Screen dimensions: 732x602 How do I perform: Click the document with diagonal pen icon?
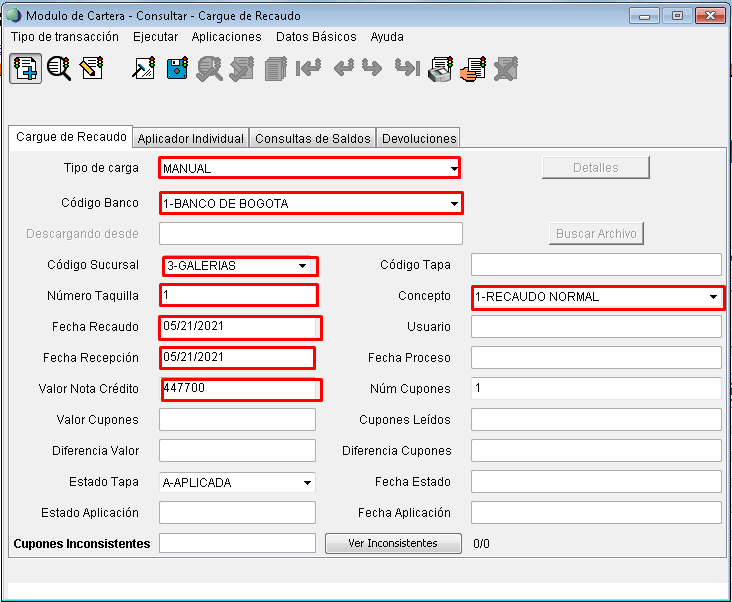point(144,68)
